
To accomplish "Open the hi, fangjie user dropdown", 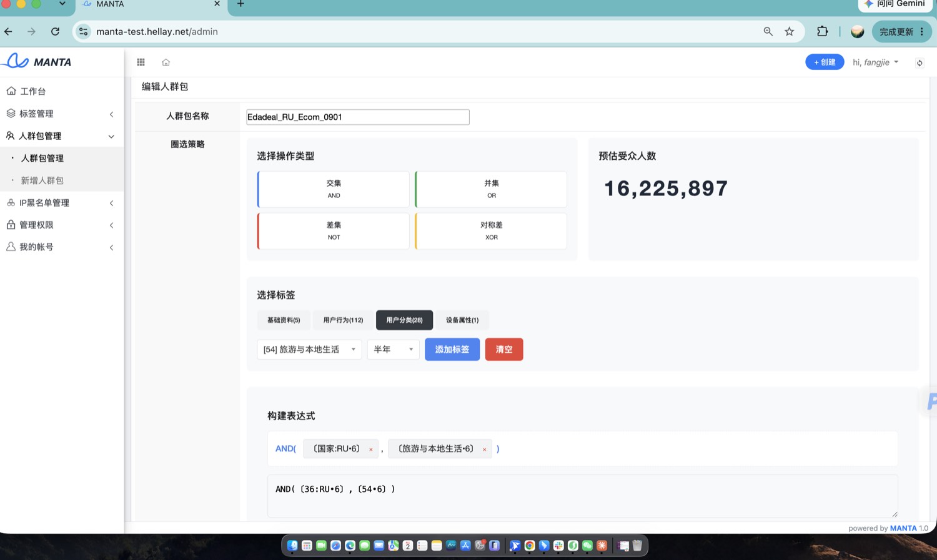I will point(875,62).
